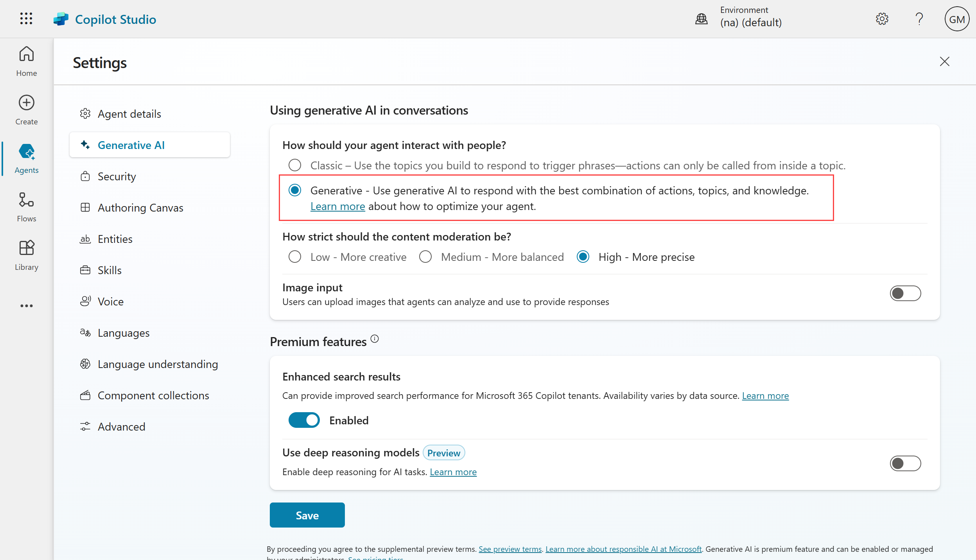Select the Classic interaction radio option
Image resolution: width=976 pixels, height=560 pixels.
[295, 165]
